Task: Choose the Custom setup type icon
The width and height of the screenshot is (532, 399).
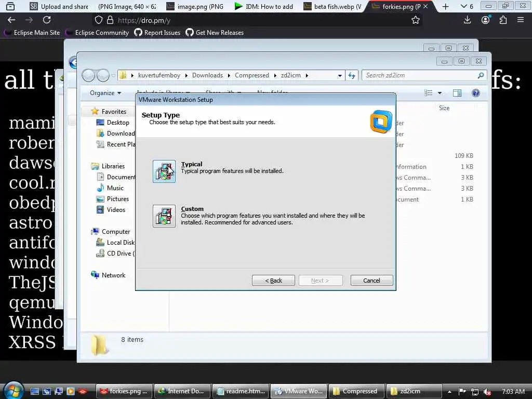Action: (x=164, y=216)
